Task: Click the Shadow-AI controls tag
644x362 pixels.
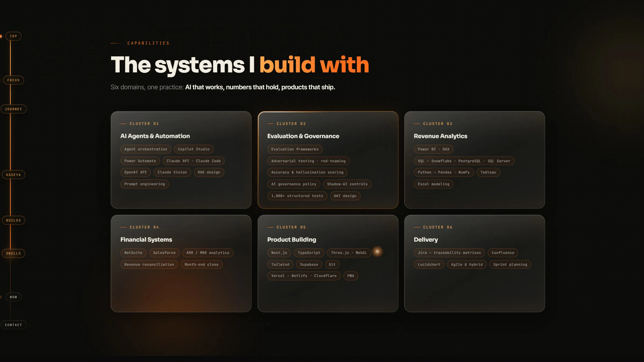Action: pos(347,184)
